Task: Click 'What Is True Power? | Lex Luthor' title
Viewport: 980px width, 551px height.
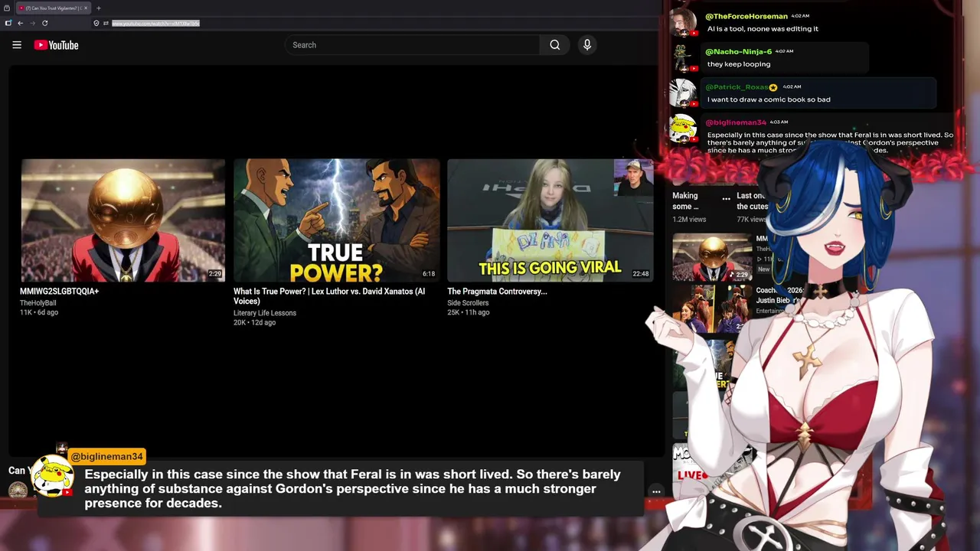Action: pyautogui.click(x=329, y=296)
